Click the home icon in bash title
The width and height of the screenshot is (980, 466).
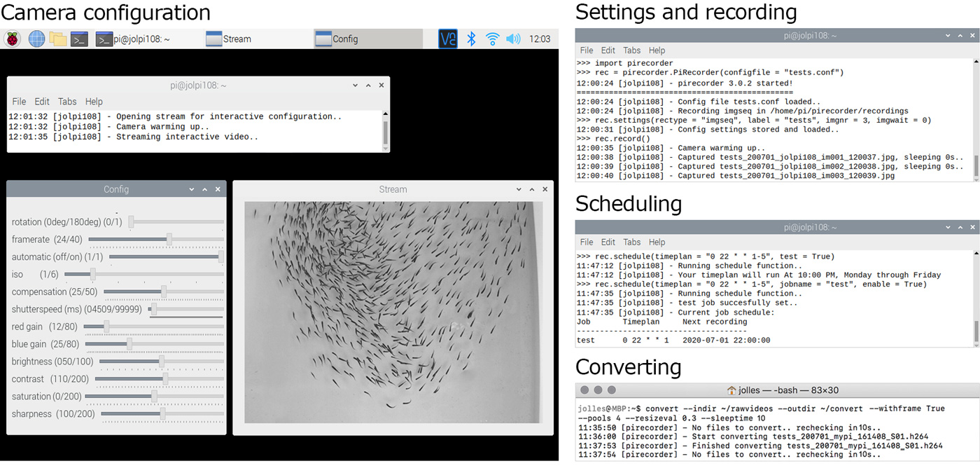point(732,390)
